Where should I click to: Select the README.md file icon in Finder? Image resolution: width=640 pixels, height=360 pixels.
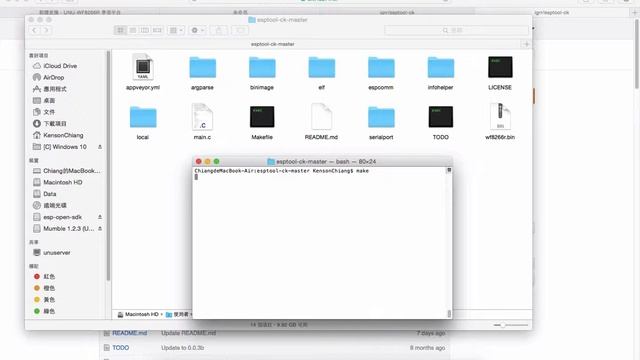(322, 117)
